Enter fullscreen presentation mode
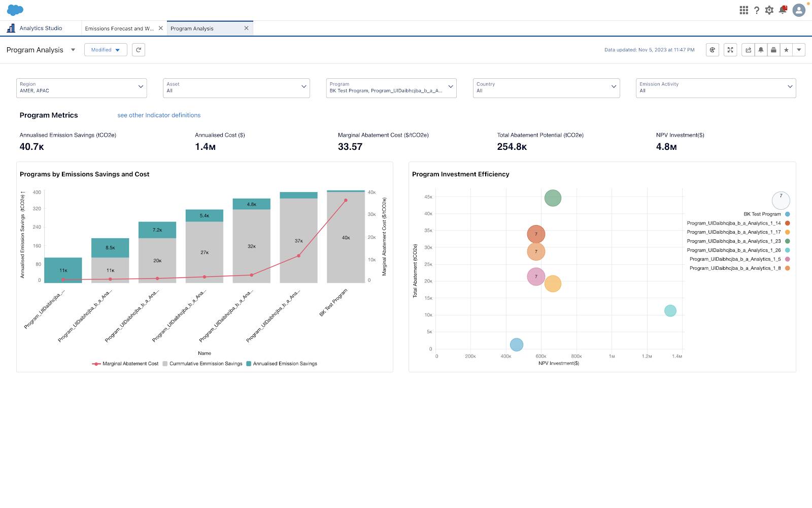The image size is (812, 508). (730, 50)
